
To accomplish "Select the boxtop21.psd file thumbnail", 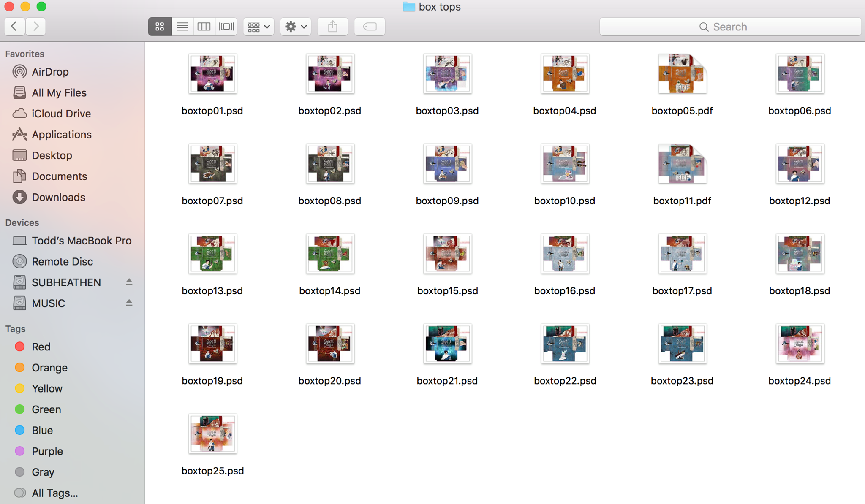I will click(x=447, y=343).
